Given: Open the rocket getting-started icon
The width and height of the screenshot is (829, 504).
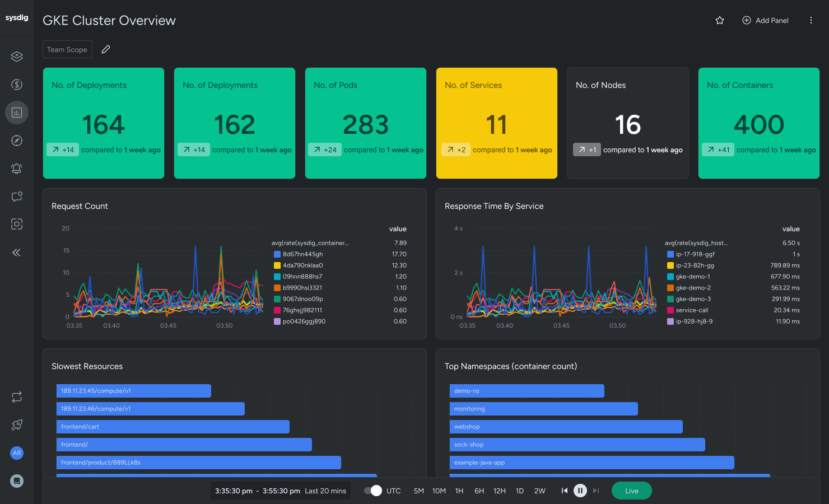Looking at the screenshot, I should coord(16,424).
